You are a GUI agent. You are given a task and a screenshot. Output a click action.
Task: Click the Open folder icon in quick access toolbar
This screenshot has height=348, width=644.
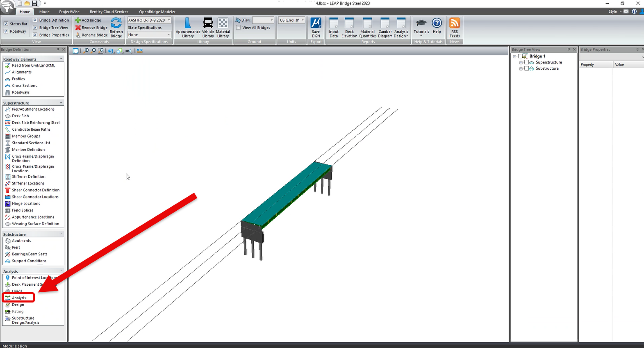(x=27, y=3)
